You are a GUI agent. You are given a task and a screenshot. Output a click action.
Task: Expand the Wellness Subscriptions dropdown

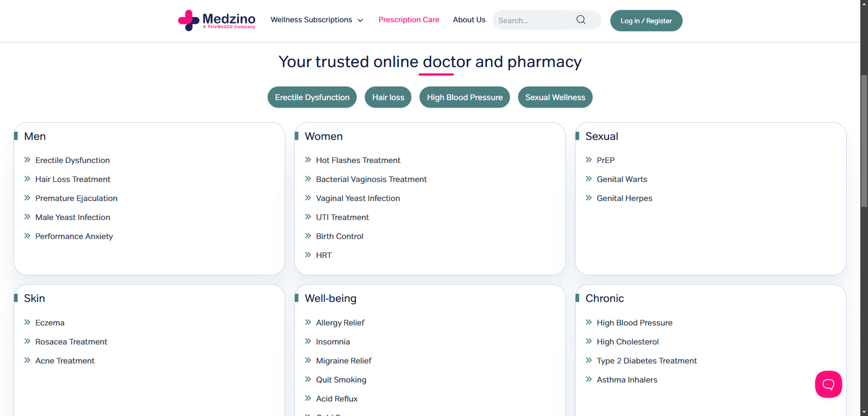pos(317,20)
